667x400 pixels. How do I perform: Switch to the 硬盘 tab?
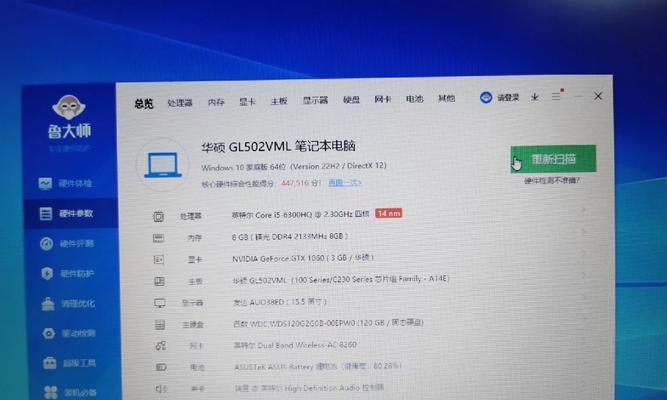(x=351, y=100)
